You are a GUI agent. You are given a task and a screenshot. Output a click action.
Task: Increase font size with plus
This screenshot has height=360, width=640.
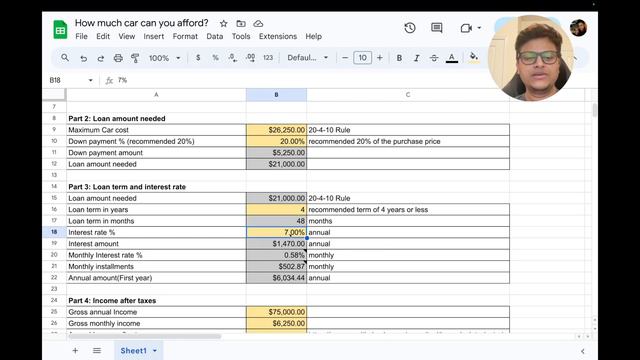click(380, 58)
